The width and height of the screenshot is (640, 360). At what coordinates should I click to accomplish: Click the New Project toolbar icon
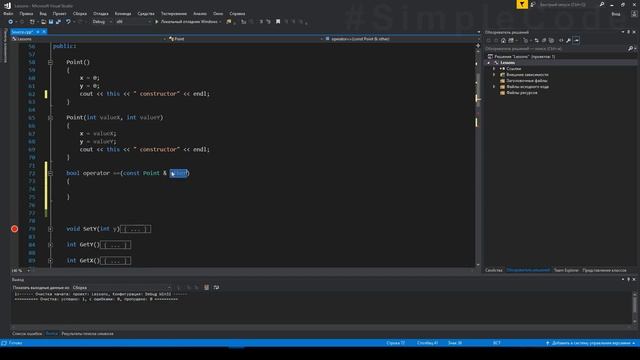[32, 22]
